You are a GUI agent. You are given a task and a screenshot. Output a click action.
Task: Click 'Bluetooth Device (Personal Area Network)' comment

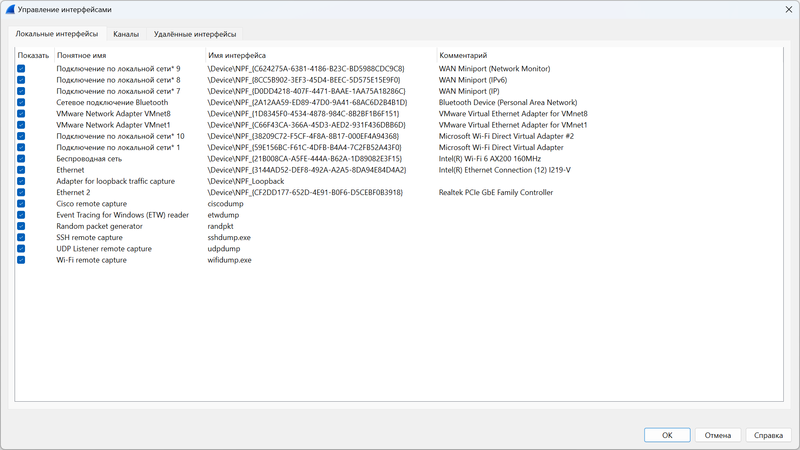pyautogui.click(x=508, y=103)
